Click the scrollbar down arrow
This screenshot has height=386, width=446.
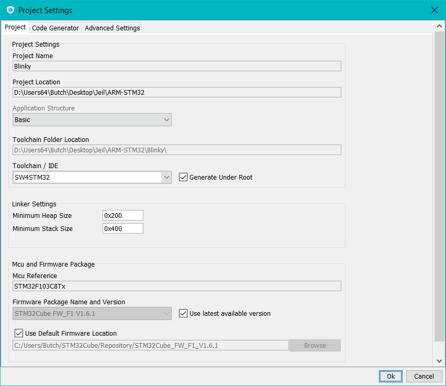pos(439,361)
